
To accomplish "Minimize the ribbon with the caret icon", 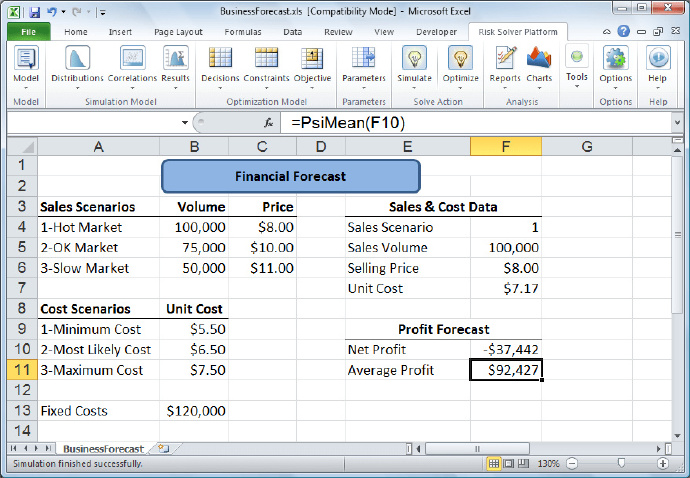I will pyautogui.click(x=607, y=32).
